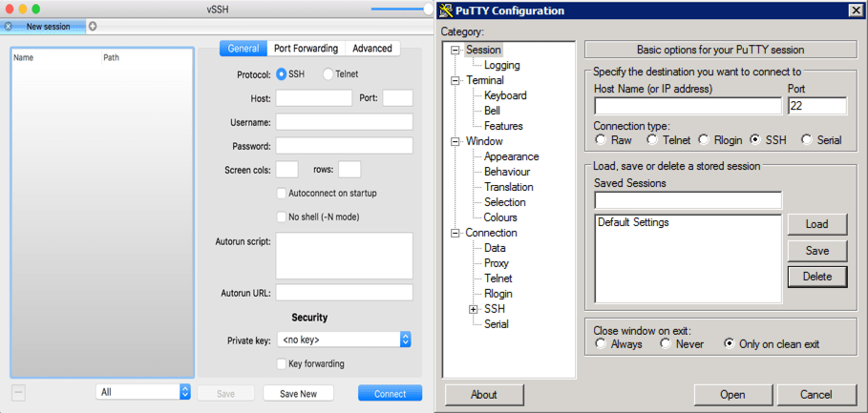The image size is (868, 413).
Task: Choose Always for close window on exit
Action: point(600,344)
